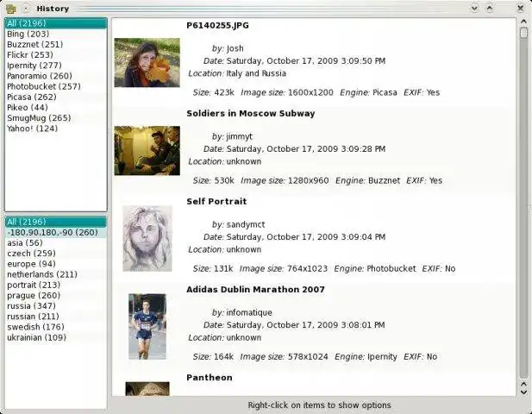Click date ending 3:09:28 PM
Image resolution: width=532 pixels, height=414 pixels.
306,149
